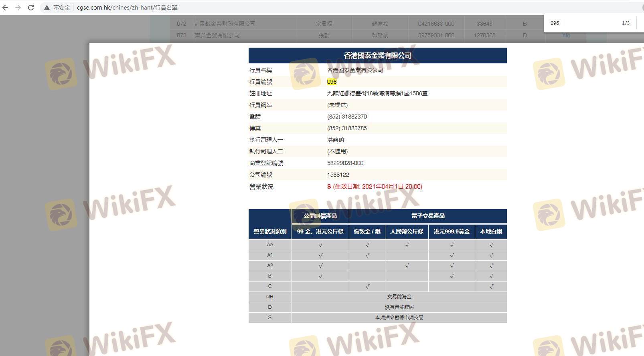
Task: Select fax number (852) 31883785
Action: click(x=347, y=128)
